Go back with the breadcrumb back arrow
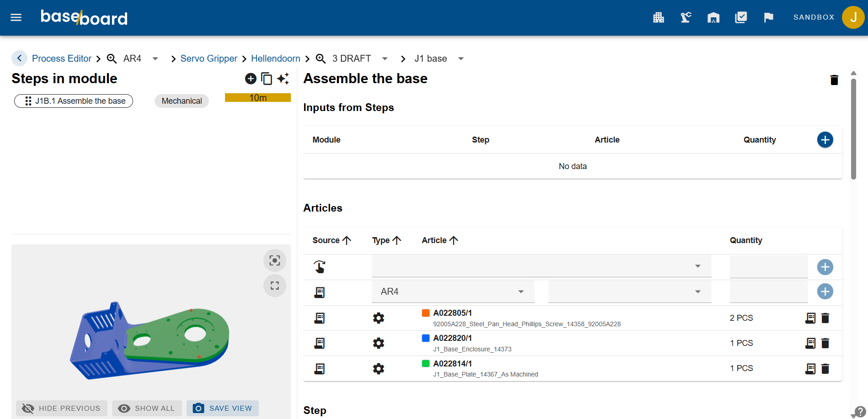 point(19,58)
